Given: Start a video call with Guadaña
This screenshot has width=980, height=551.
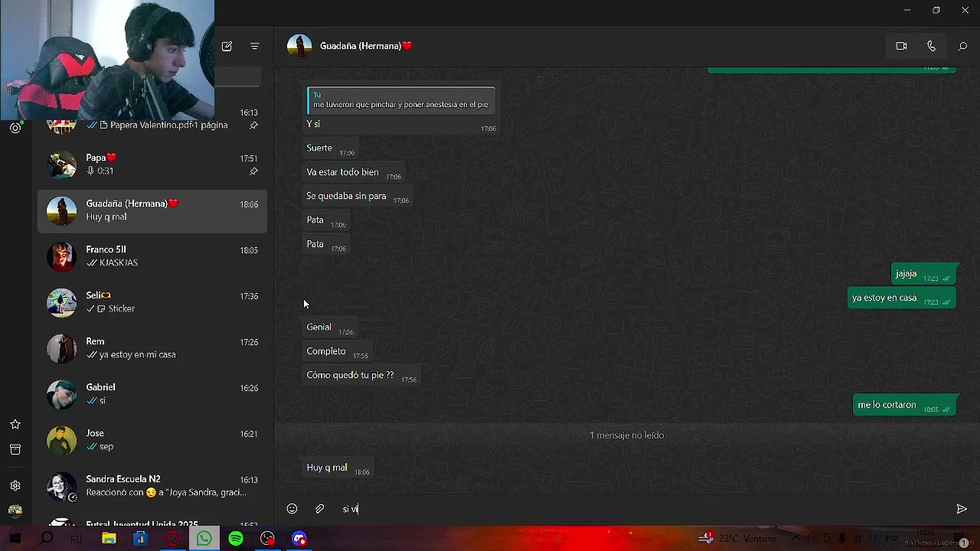Looking at the screenshot, I should coord(901,46).
